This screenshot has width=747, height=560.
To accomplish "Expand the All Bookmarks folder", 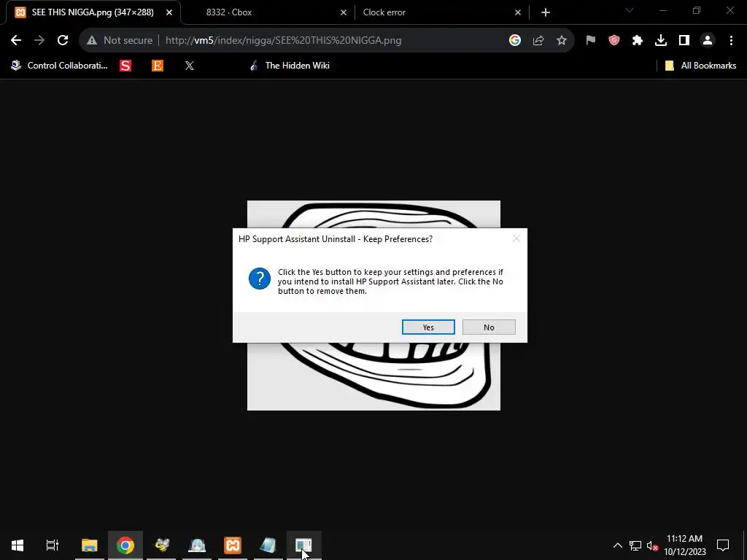I will [x=701, y=66].
